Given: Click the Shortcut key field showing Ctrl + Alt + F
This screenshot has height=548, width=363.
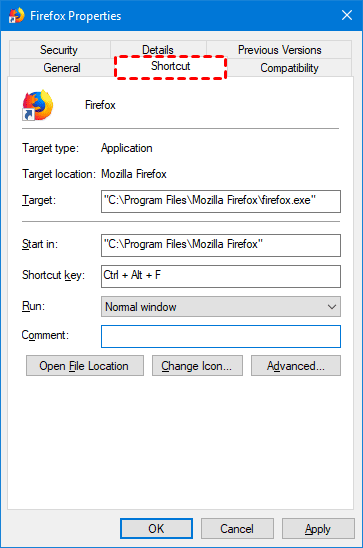Looking at the screenshot, I should (x=221, y=276).
